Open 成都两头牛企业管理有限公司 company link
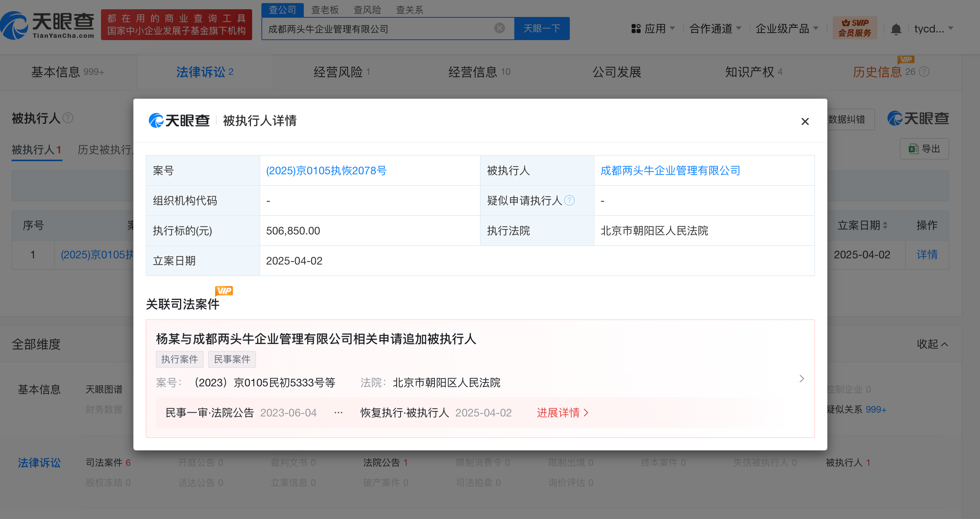 point(670,170)
